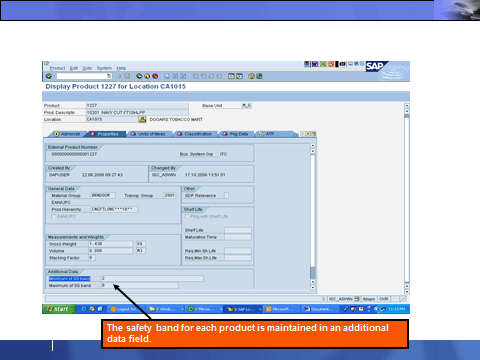Click the Windows start button
The height and width of the screenshot is (360, 480).
(59, 309)
